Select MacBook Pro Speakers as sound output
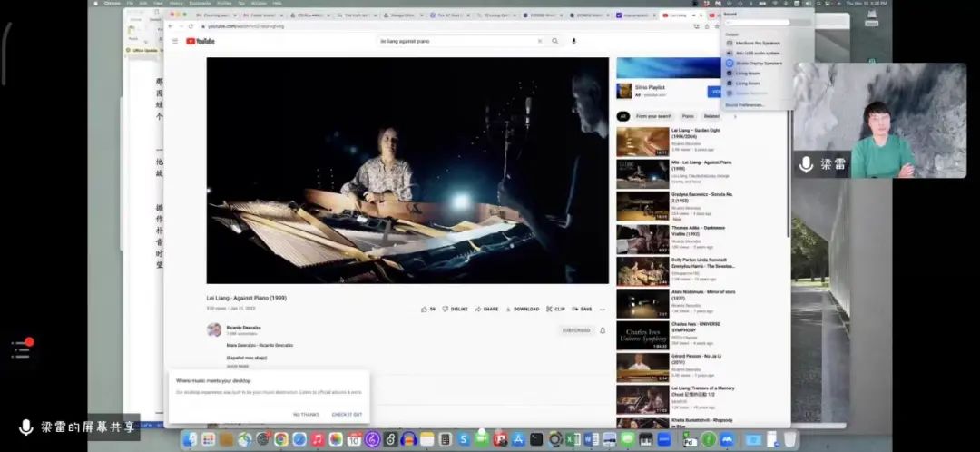 pyautogui.click(x=757, y=43)
